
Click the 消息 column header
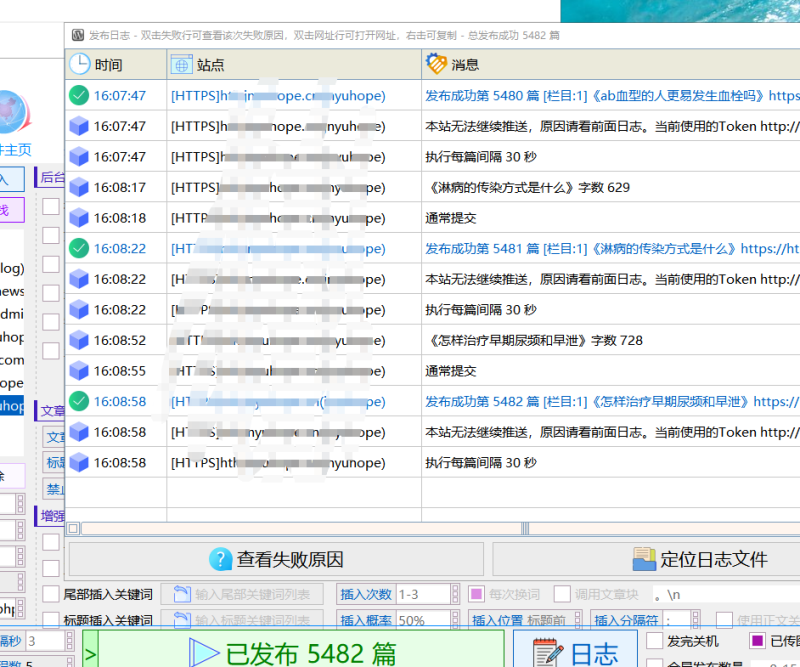[611, 64]
